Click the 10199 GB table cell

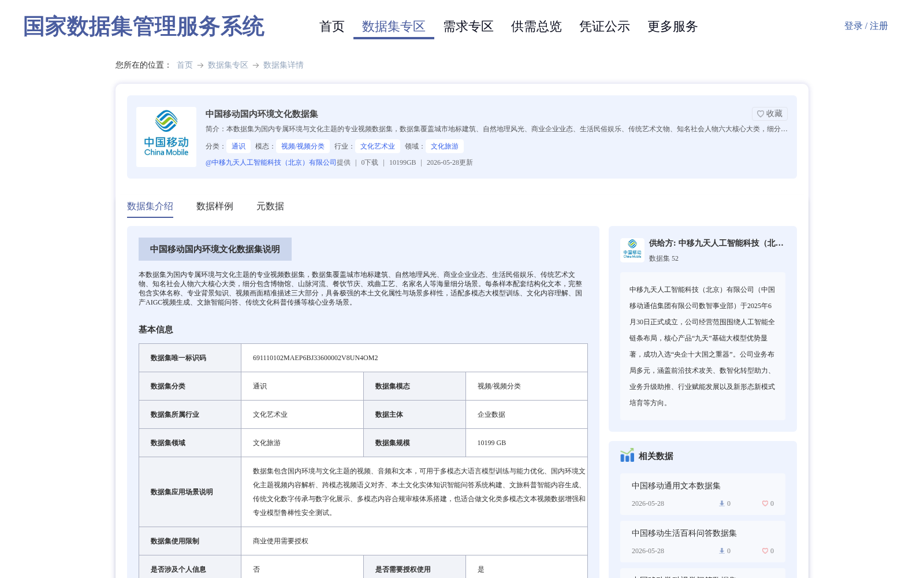(x=527, y=443)
